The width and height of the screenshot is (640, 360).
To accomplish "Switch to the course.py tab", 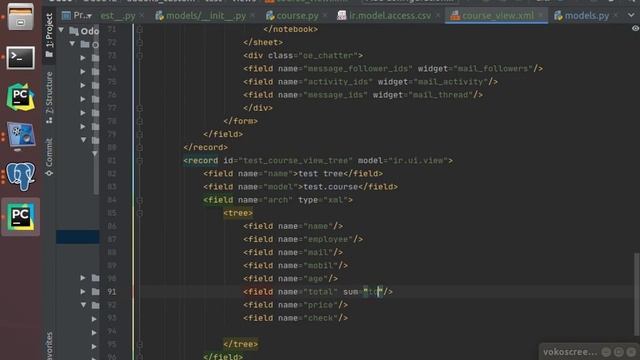I will pos(297,16).
